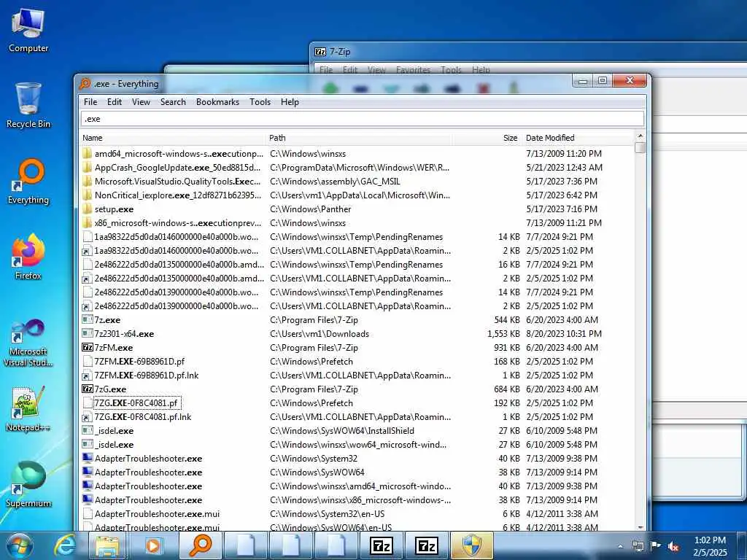Select amd64_microsoft-windows-s..executionp folder name

click(179, 153)
